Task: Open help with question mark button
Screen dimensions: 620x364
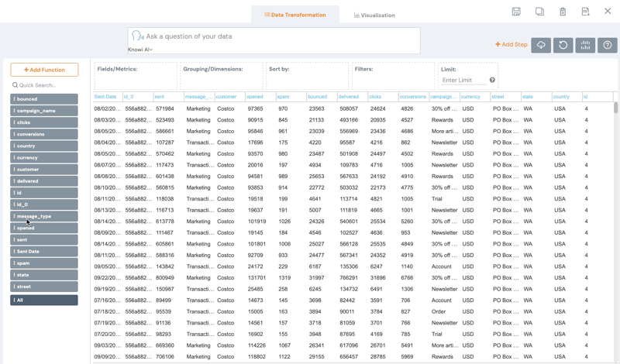Action: pyautogui.click(x=608, y=45)
